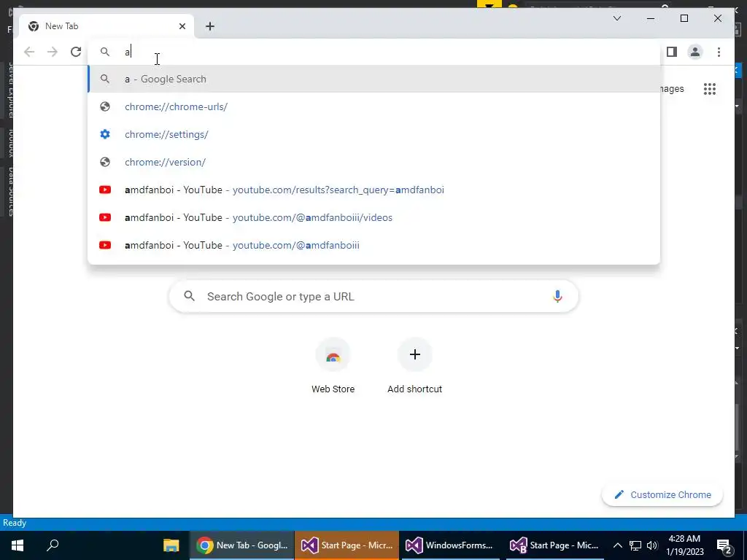Click the Search Google or type a URL box
747x560 pixels.
(374, 296)
